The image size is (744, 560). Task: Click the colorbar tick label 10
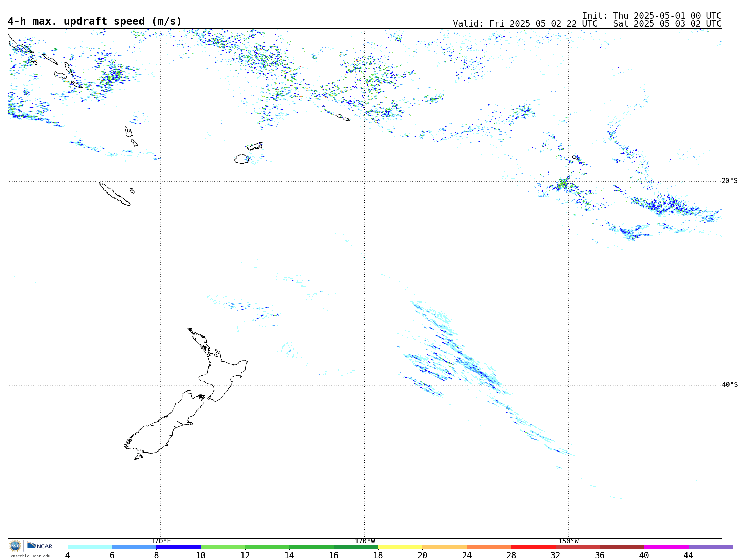point(201,556)
